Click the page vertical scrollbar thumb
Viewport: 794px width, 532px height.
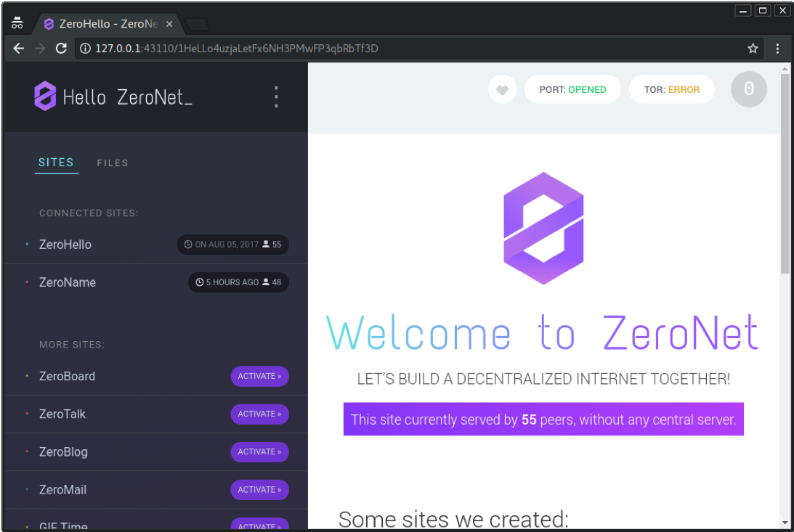(785, 174)
